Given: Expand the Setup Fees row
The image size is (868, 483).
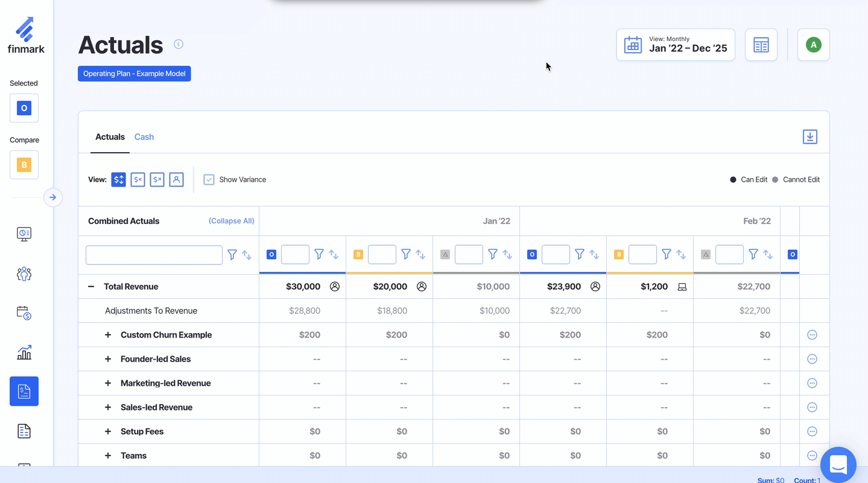Looking at the screenshot, I should click(108, 432).
